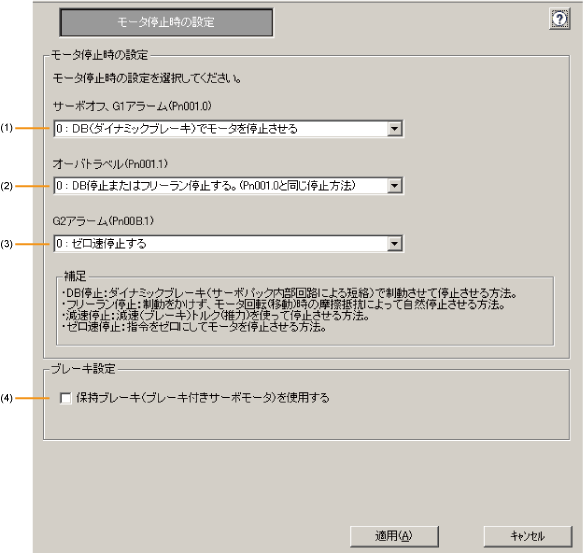The image size is (583, 554).
Task: Click the 減速停止 explanation line
Action: click(215, 316)
